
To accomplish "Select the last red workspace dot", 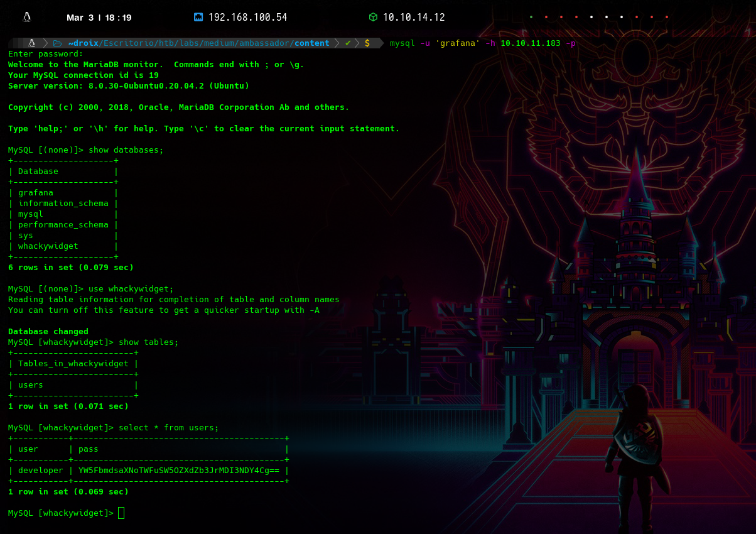I will (667, 18).
